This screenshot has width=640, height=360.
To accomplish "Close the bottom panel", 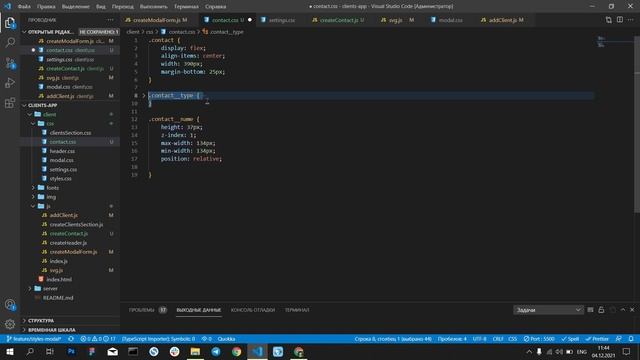I will pos(632,310).
